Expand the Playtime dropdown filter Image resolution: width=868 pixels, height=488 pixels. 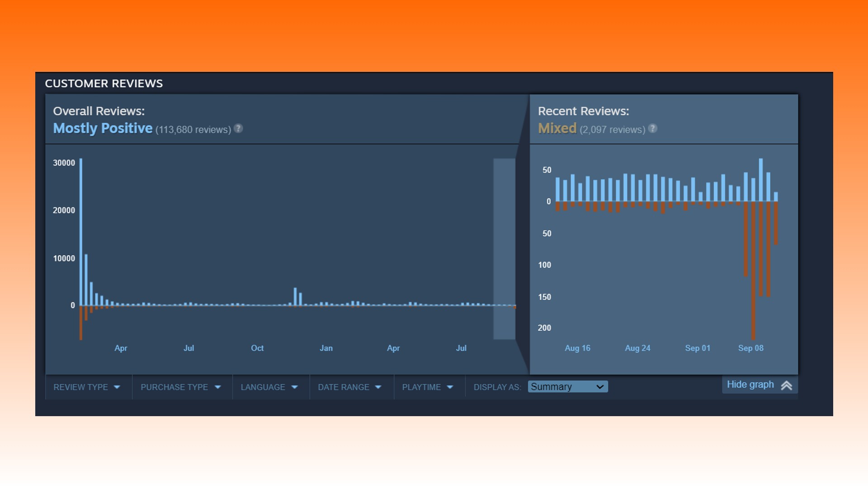tap(427, 387)
